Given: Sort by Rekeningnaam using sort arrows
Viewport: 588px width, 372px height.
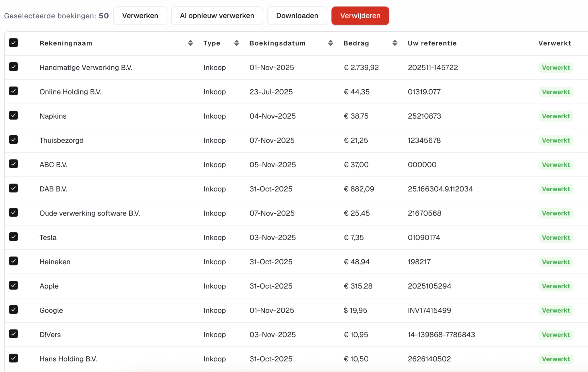Looking at the screenshot, I should pyautogui.click(x=190, y=43).
